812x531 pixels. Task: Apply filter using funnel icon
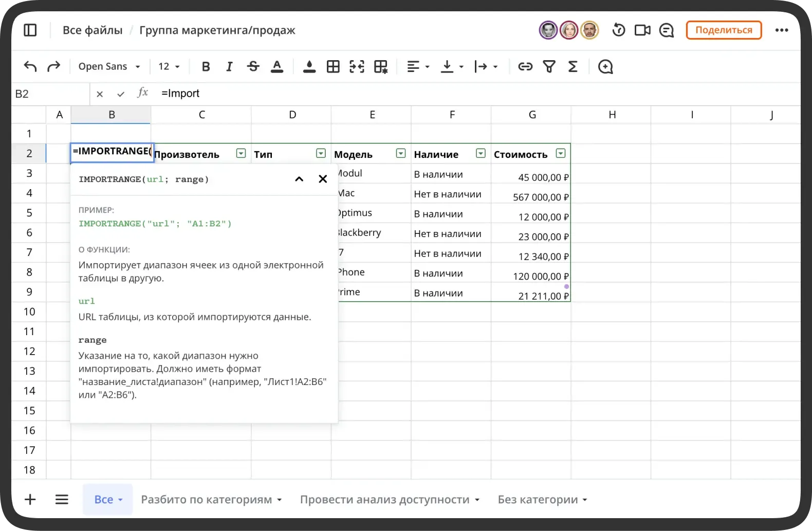pos(549,66)
